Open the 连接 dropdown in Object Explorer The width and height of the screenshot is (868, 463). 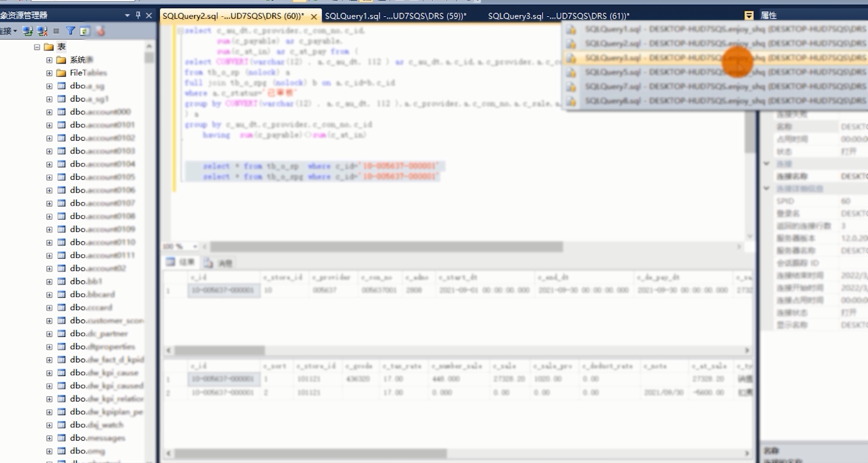pos(9,31)
